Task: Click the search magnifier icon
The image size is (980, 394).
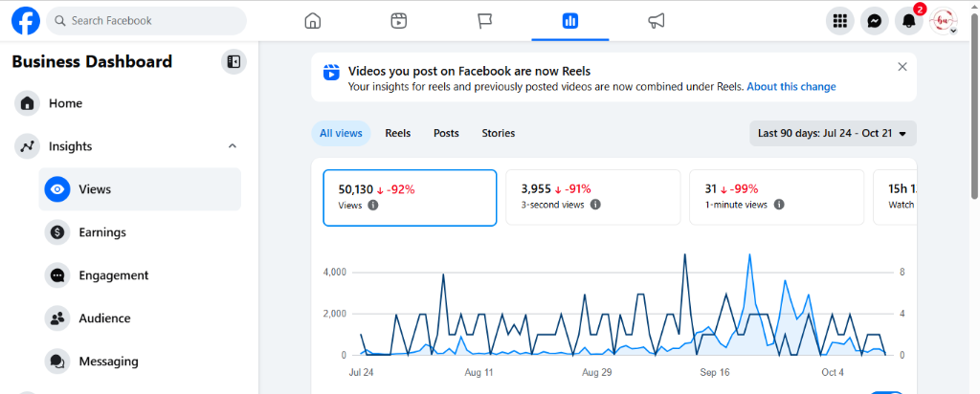Action: (x=60, y=21)
